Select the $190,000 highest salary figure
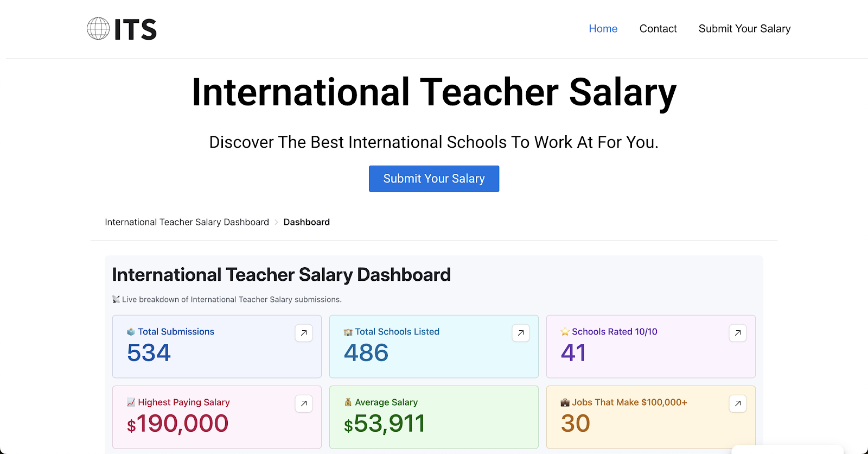 pos(178,424)
